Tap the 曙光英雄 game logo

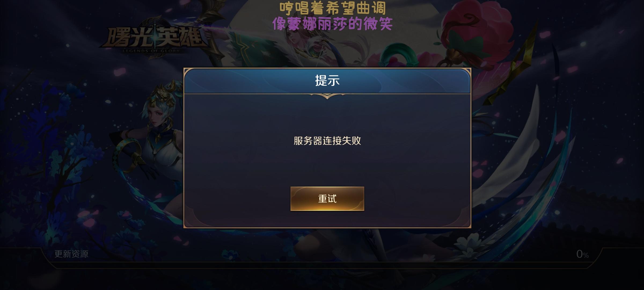coord(154,37)
